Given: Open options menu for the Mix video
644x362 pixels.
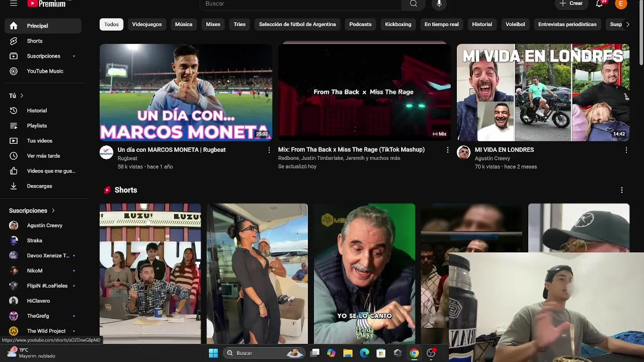Looking at the screenshot, I should click(447, 150).
